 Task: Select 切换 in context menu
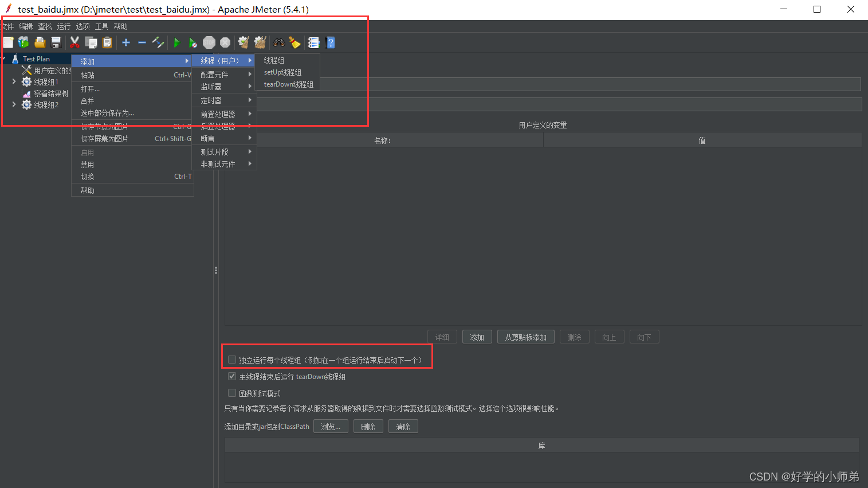point(132,177)
